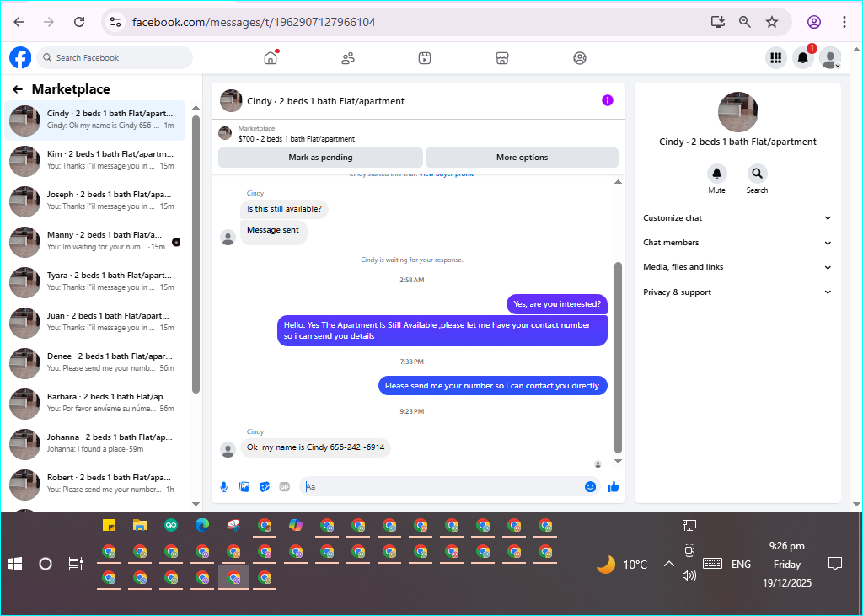This screenshot has width=863, height=616.
Task: Expand Customize chat section
Action: pyautogui.click(x=737, y=218)
